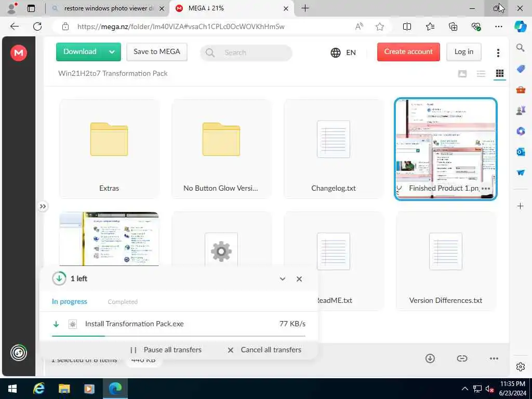Switch to Completed transfers tab

point(123,302)
